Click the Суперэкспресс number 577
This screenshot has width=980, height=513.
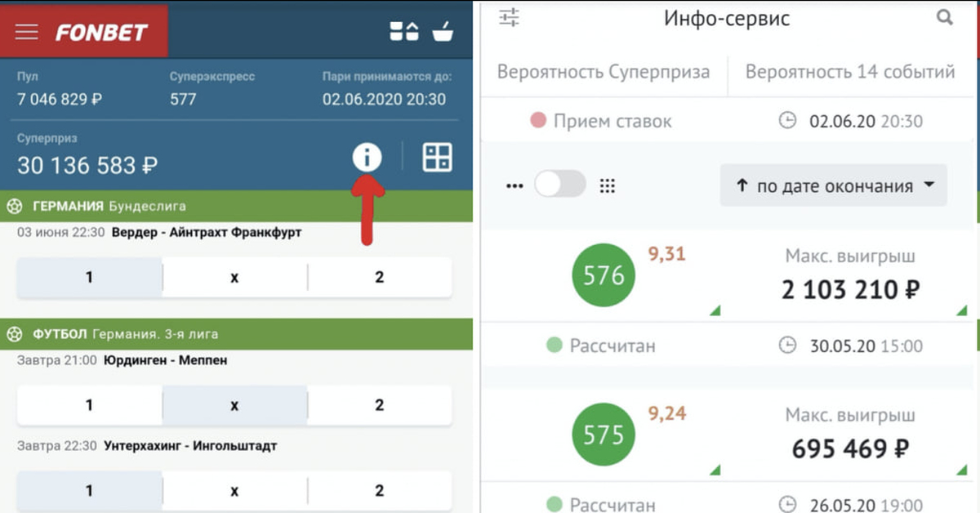tap(183, 100)
